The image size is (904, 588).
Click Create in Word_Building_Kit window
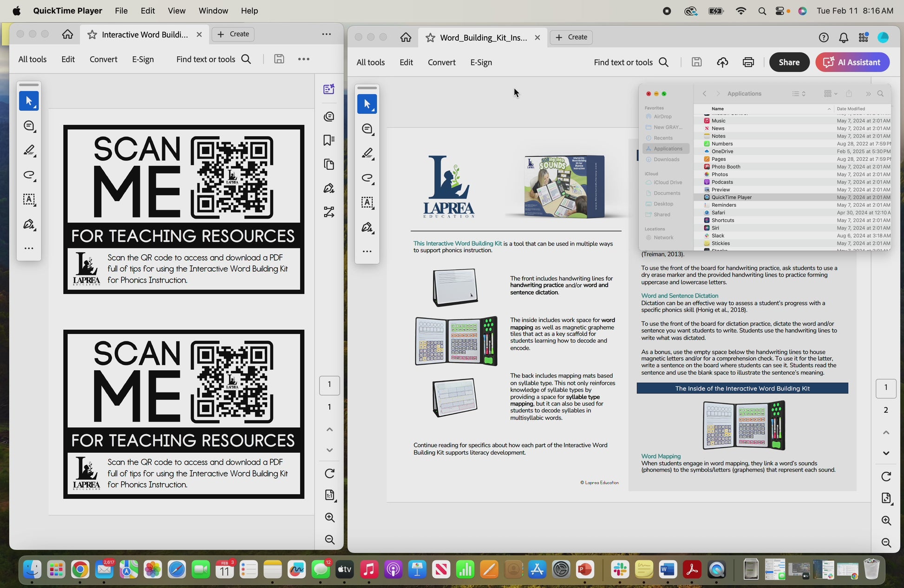(571, 37)
